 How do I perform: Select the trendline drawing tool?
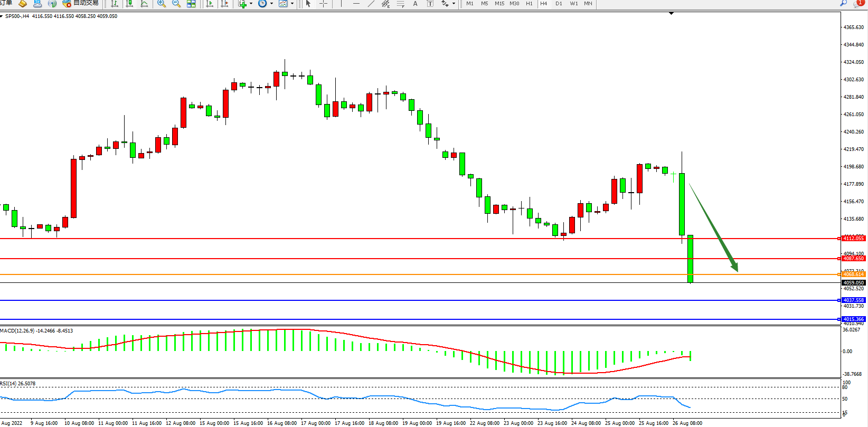coord(371,4)
